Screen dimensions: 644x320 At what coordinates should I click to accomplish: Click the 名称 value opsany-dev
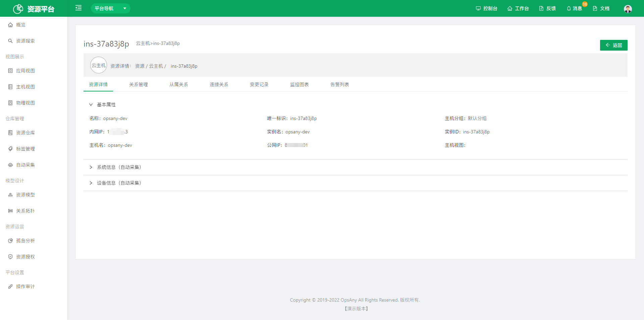[x=115, y=118]
